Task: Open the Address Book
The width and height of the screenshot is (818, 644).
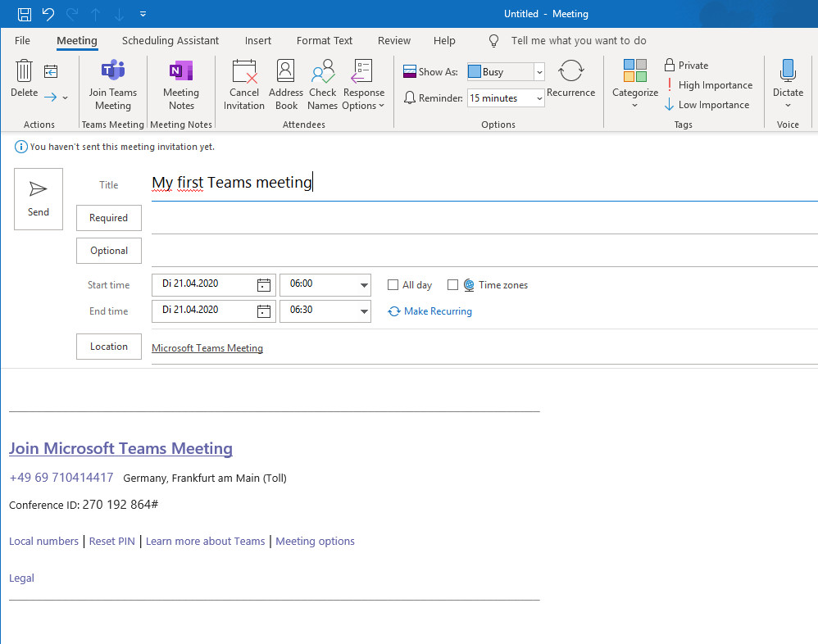Action: [286, 85]
